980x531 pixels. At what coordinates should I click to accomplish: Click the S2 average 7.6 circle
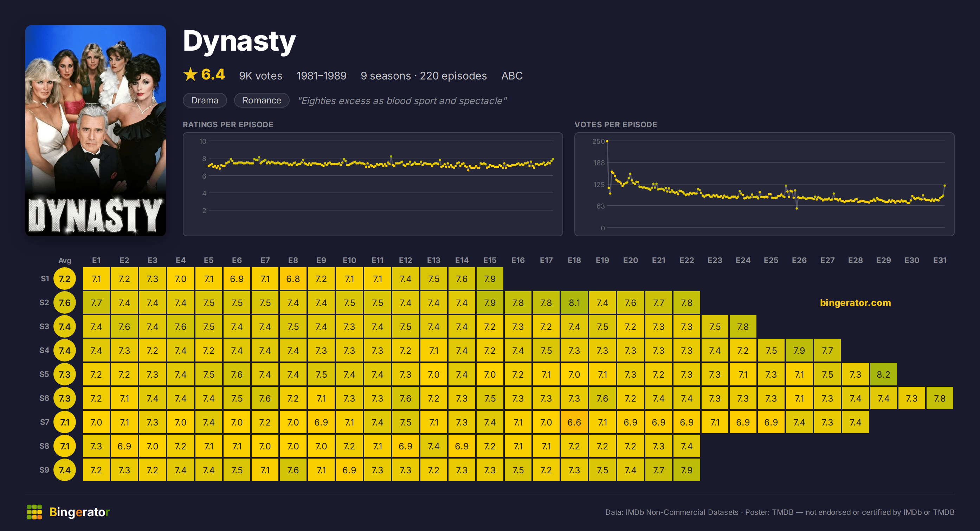coord(65,303)
